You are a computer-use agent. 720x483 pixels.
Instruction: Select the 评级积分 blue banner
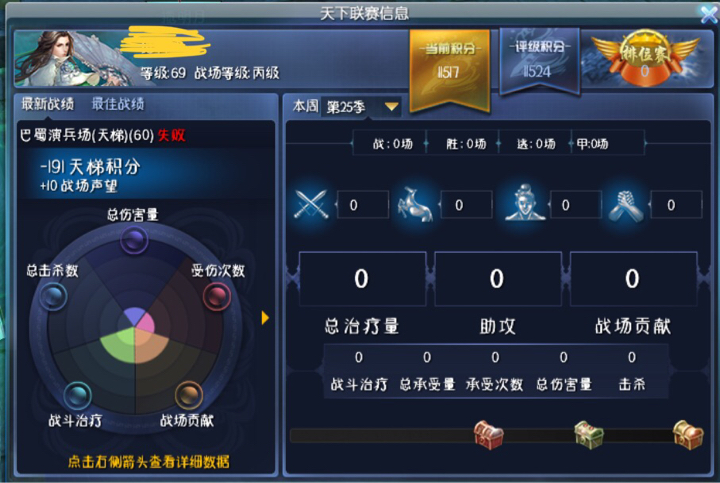pos(539,61)
